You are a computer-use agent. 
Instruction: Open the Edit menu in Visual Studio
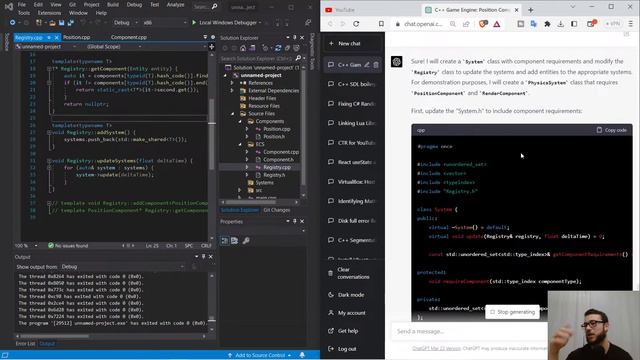[38, 4]
